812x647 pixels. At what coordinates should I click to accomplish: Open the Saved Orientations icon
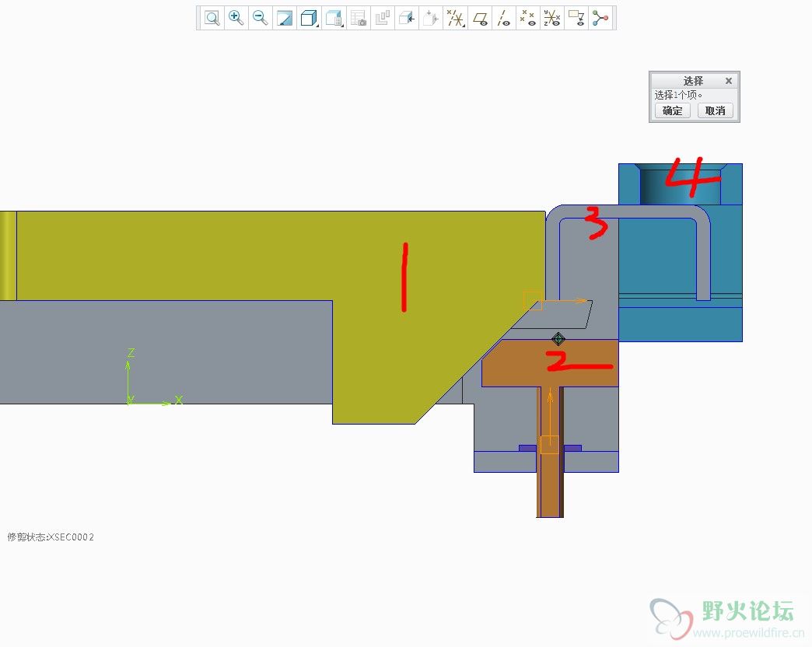click(x=334, y=18)
